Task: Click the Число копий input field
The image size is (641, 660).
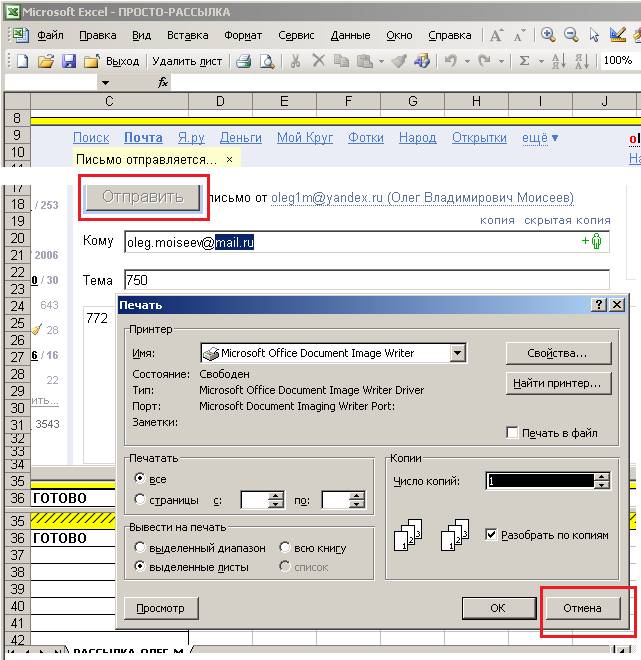Action: coord(540,481)
